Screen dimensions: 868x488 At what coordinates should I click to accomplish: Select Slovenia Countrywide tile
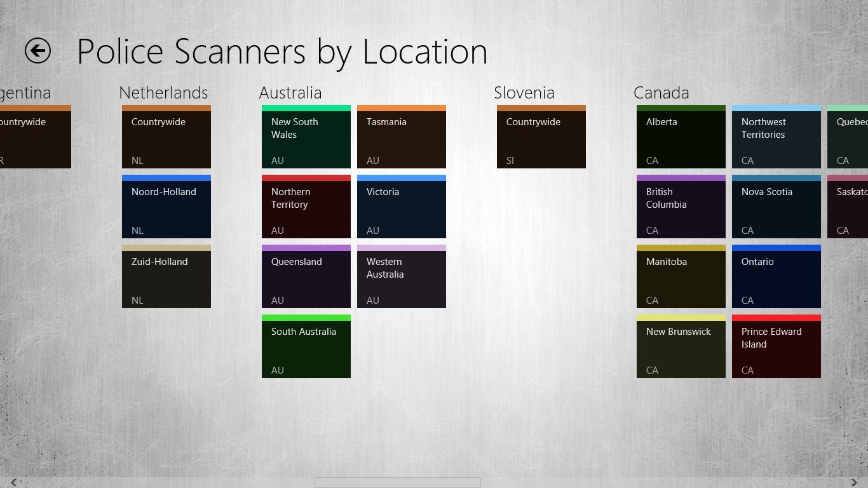[x=541, y=137]
